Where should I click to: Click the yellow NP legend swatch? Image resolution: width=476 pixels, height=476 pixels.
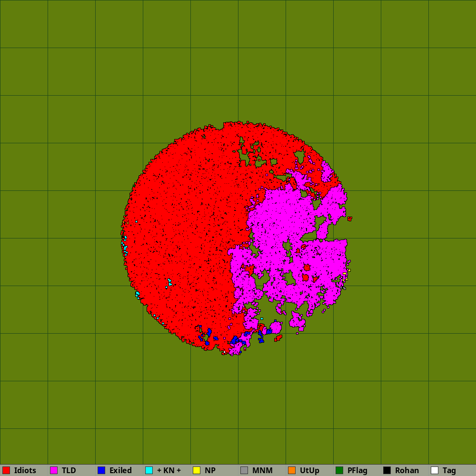click(x=197, y=470)
